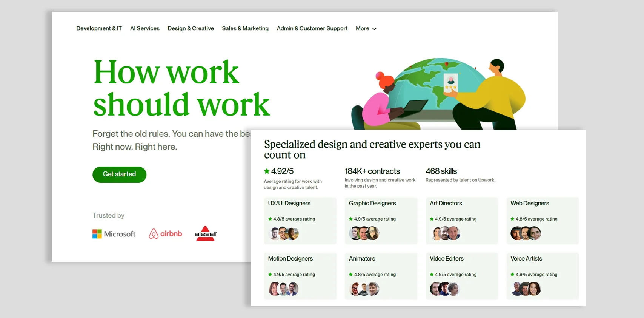Click the green star beside 4.92/5 rating

[x=267, y=171]
